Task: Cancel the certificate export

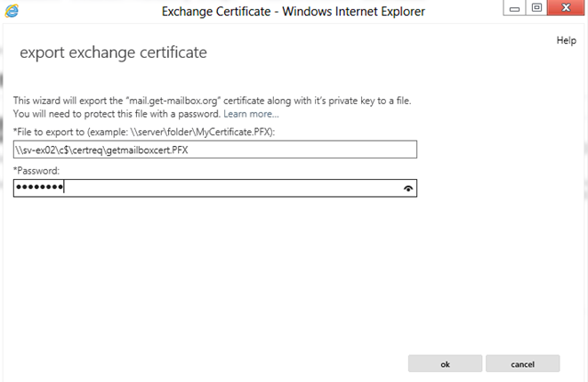Action: click(523, 363)
